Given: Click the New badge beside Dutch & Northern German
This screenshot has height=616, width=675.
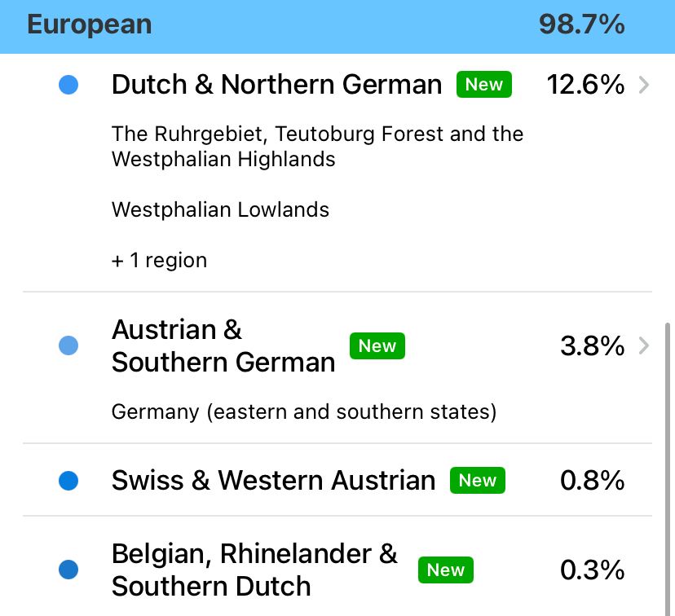Looking at the screenshot, I should (x=484, y=84).
